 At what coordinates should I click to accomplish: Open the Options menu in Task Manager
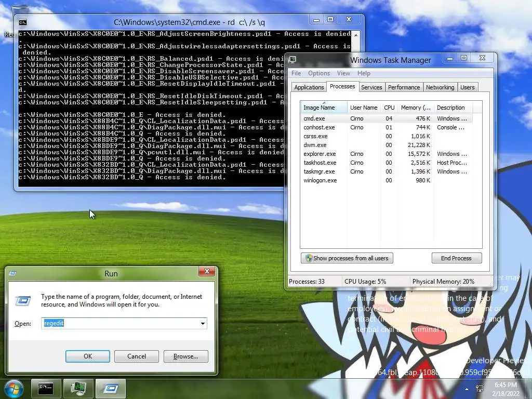tap(319, 73)
